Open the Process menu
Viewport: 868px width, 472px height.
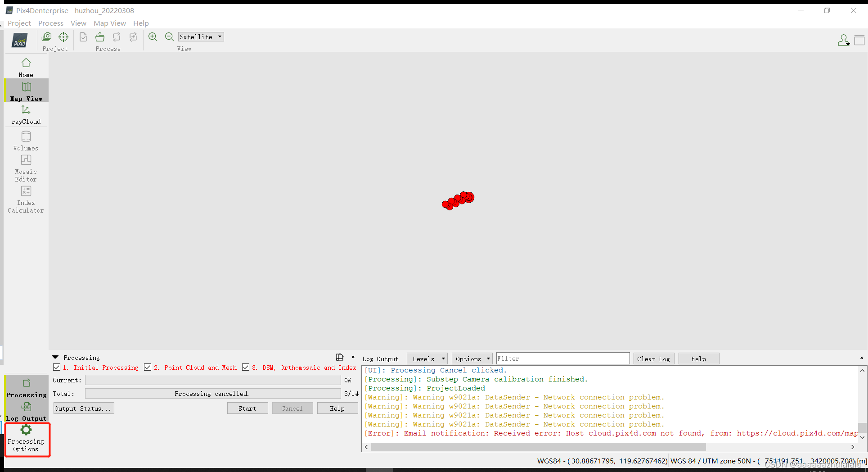51,23
